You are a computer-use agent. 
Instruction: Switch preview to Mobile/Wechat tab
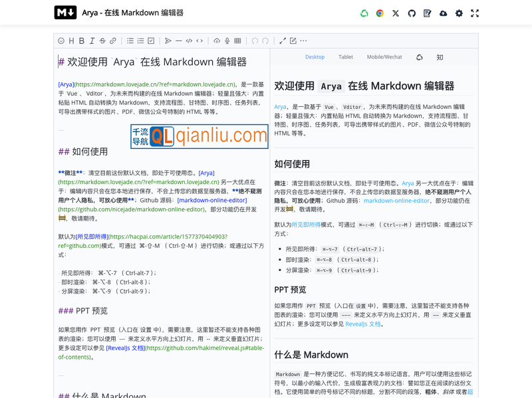coord(384,57)
